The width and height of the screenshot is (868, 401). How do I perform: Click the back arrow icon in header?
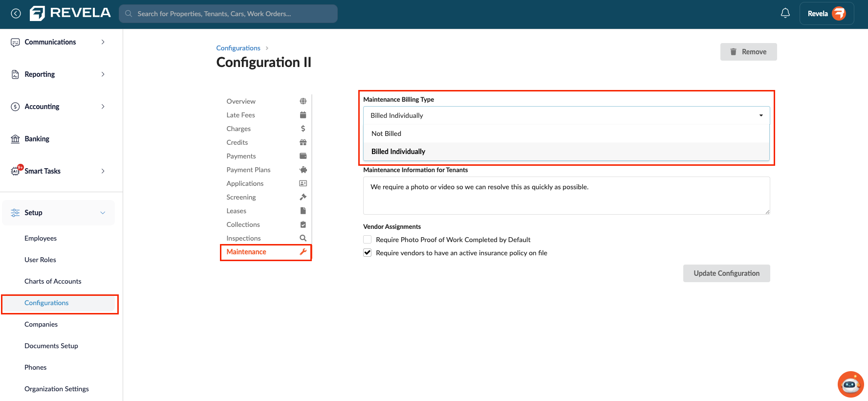[x=16, y=14]
